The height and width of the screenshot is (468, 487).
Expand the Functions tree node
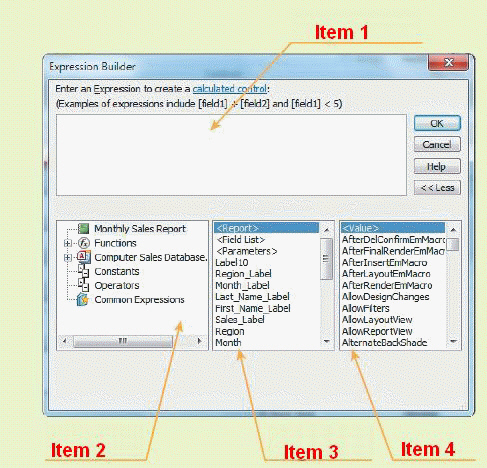[68, 243]
